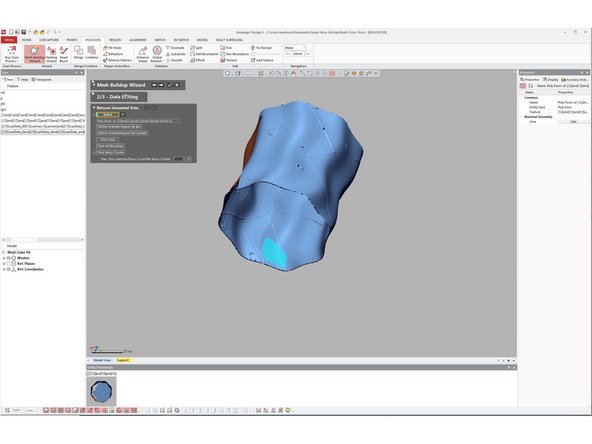592x444 pixels.
Task: Select the Smart Brush tool
Action: click(64, 54)
